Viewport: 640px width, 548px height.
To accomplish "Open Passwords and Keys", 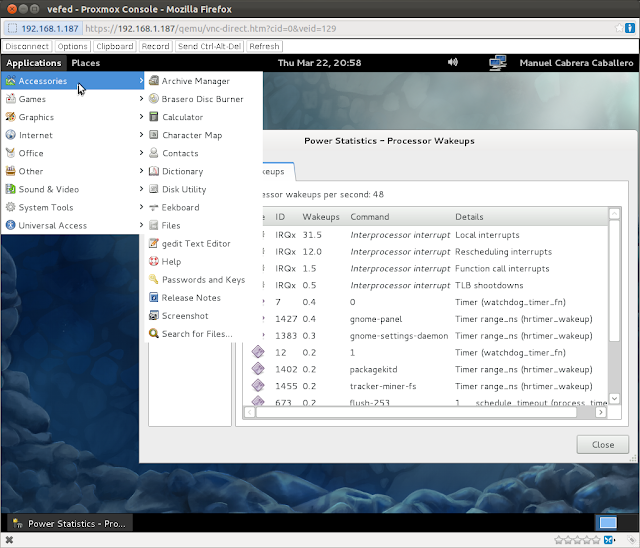I will click(203, 280).
